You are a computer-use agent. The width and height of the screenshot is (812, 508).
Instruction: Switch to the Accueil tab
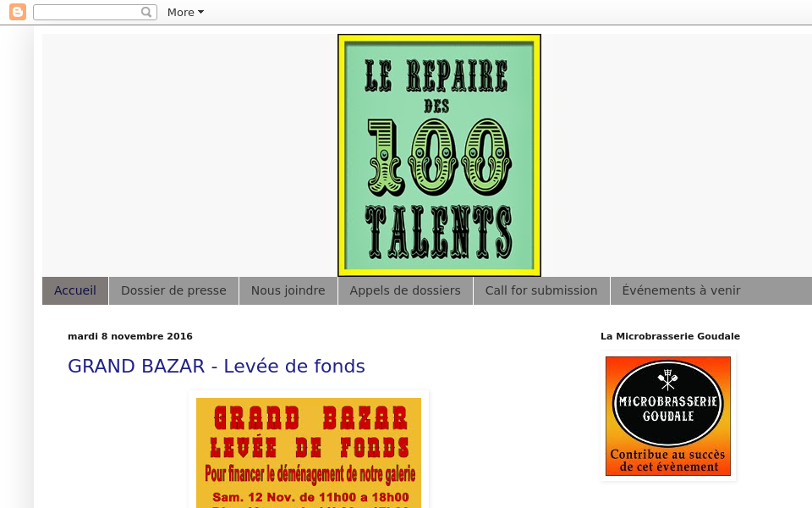(x=74, y=290)
